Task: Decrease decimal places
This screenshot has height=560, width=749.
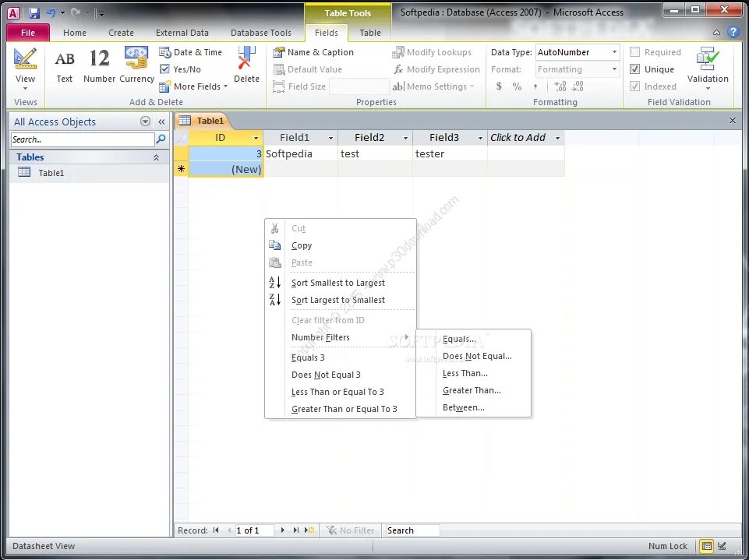Action: pyautogui.click(x=578, y=86)
